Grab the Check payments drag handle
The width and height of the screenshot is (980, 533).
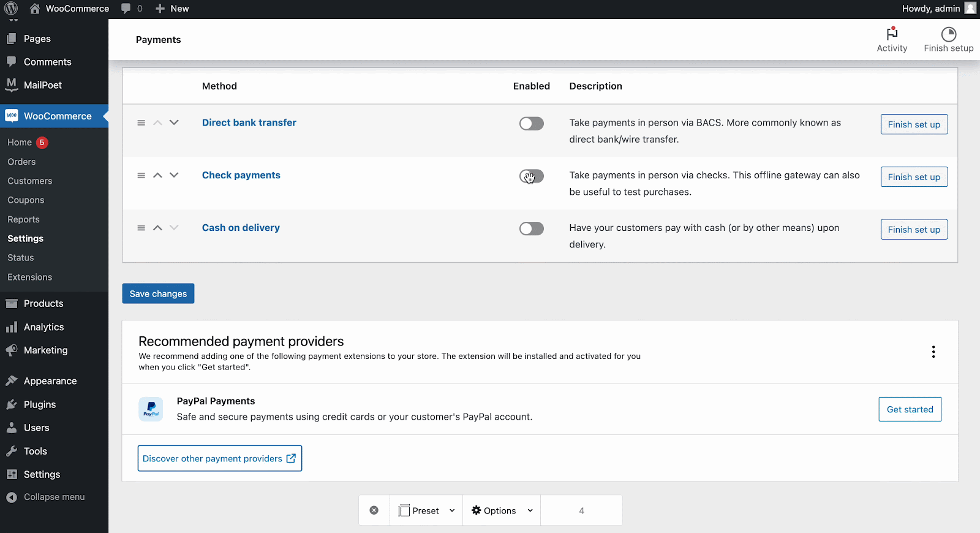pos(141,175)
